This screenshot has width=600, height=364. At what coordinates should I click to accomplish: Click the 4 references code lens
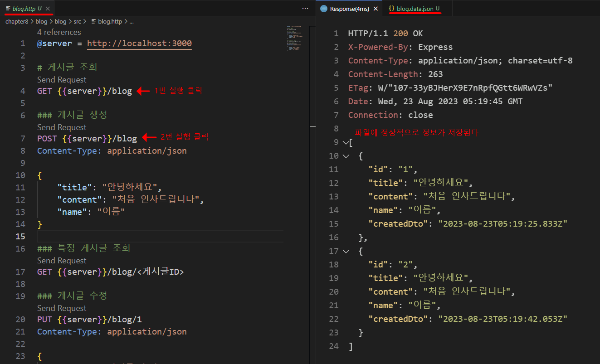pyautogui.click(x=59, y=32)
